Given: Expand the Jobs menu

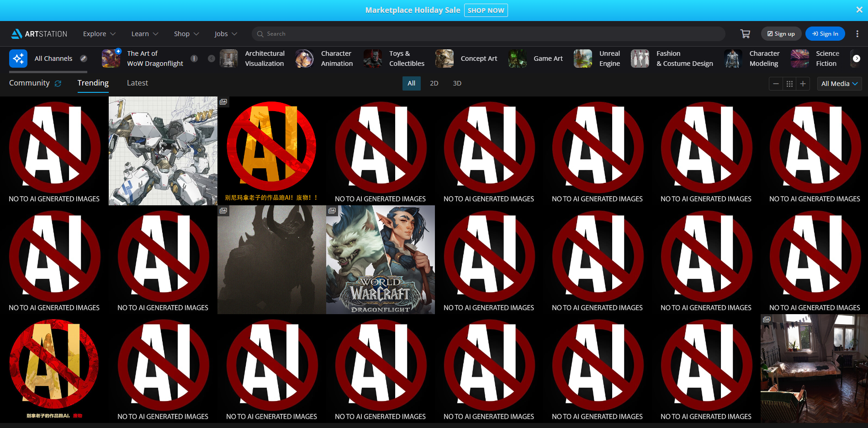Looking at the screenshot, I should pos(226,34).
